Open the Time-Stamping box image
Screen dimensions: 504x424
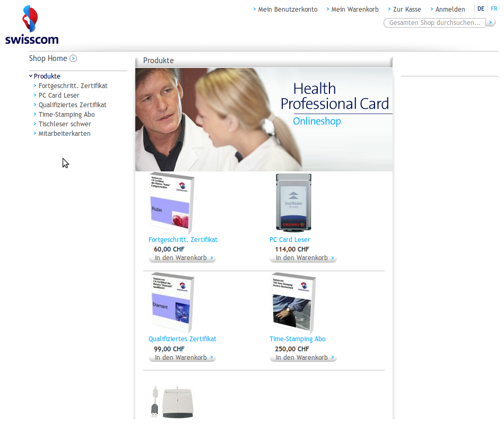(x=293, y=302)
